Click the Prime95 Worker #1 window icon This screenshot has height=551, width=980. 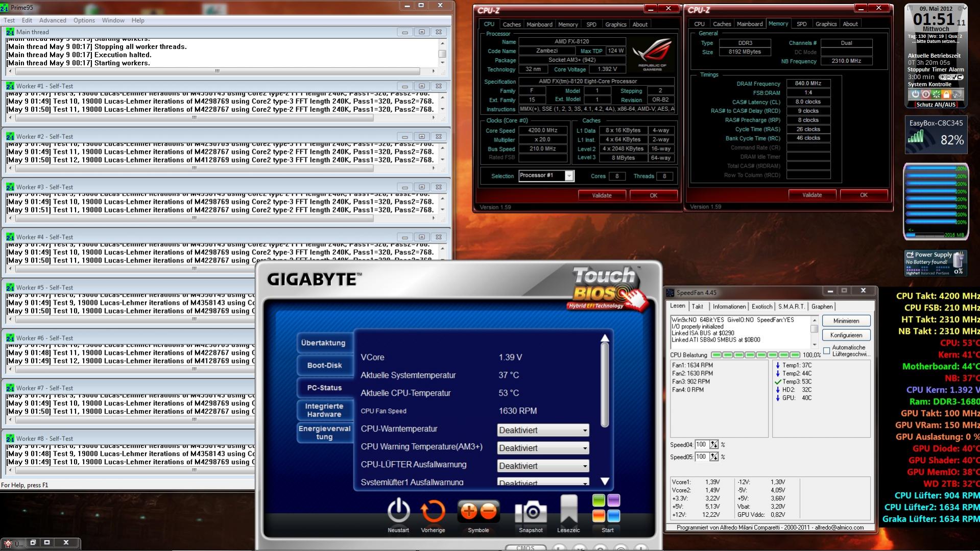click(x=10, y=86)
